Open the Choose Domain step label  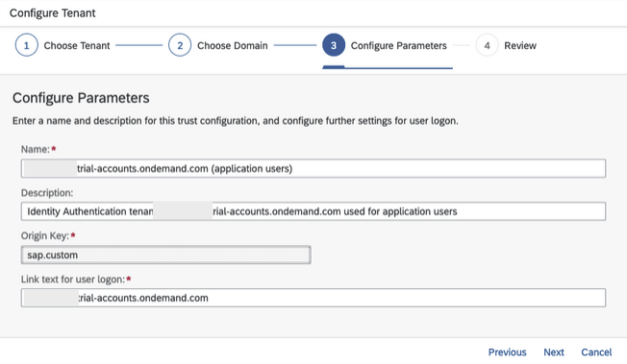point(233,45)
